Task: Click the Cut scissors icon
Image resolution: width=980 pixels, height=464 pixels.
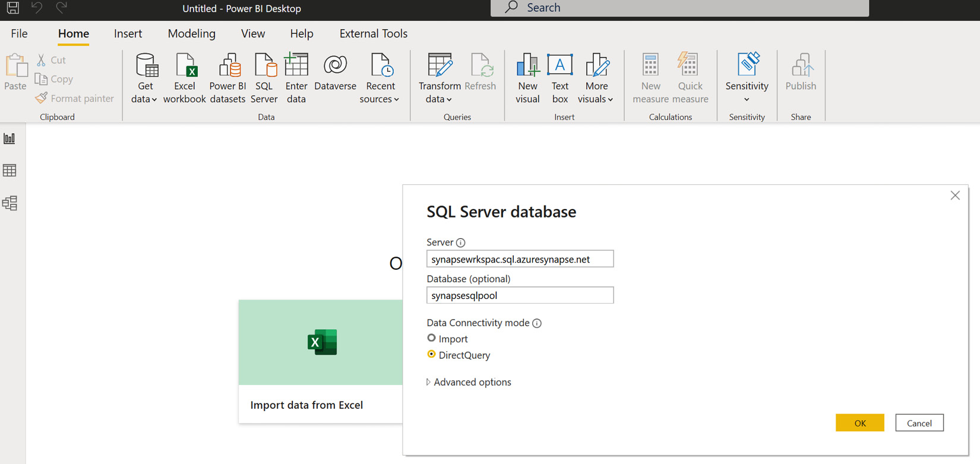Action: pyautogui.click(x=41, y=60)
